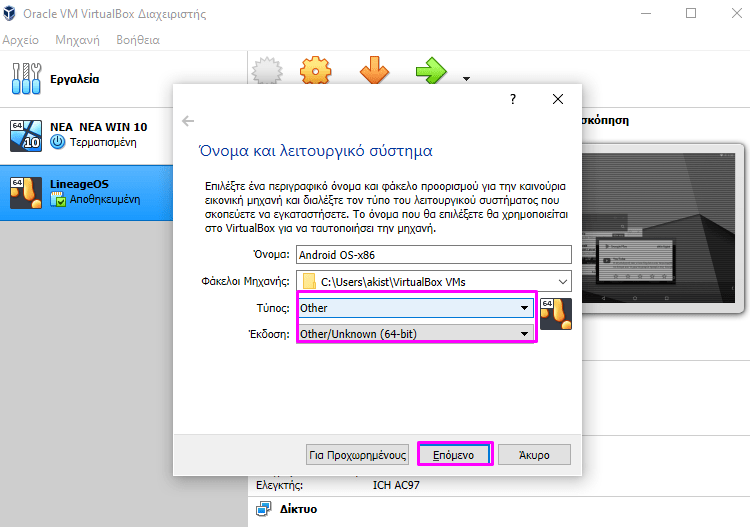Click the Επόμενο button
Screen dimensions: 750x527
(453, 455)
